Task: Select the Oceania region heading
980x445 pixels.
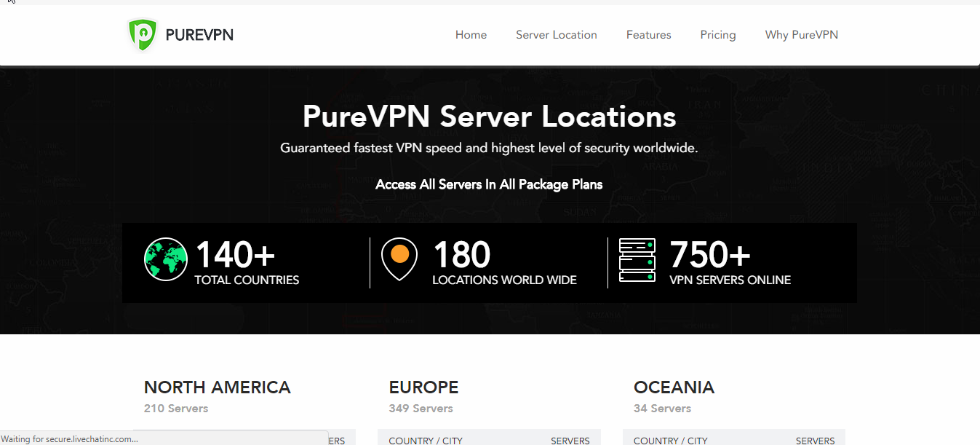Action: [x=674, y=387]
